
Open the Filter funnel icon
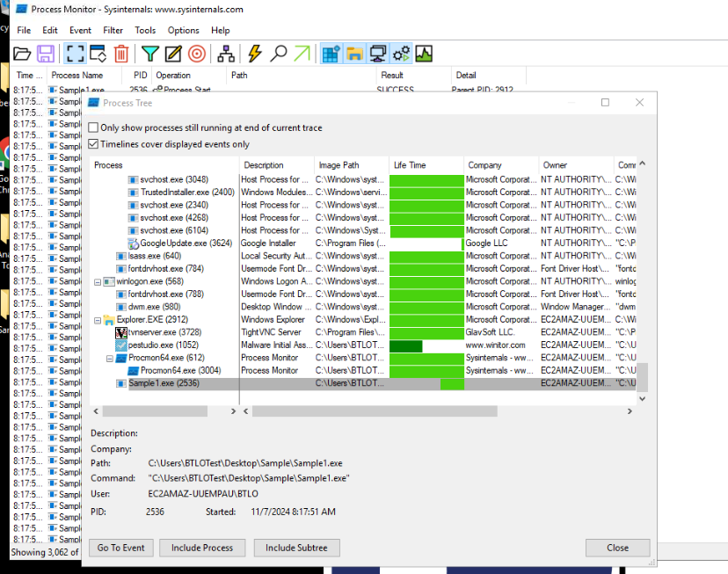coord(150,54)
